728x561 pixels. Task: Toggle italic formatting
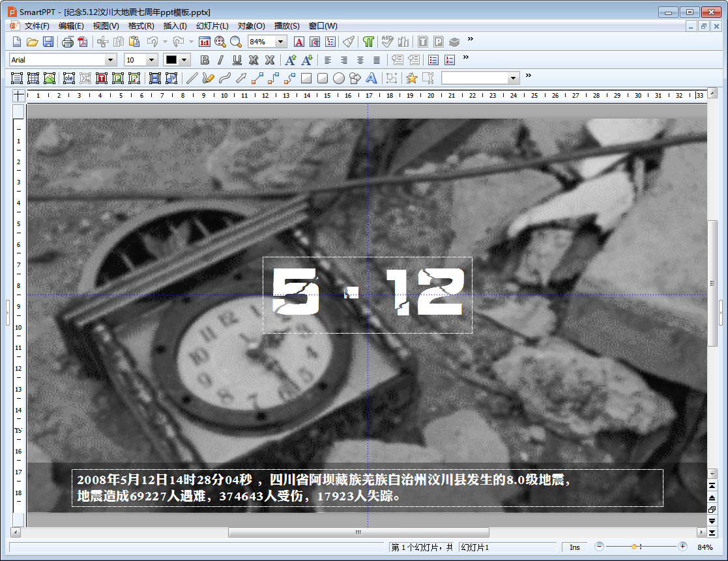pyautogui.click(x=220, y=60)
